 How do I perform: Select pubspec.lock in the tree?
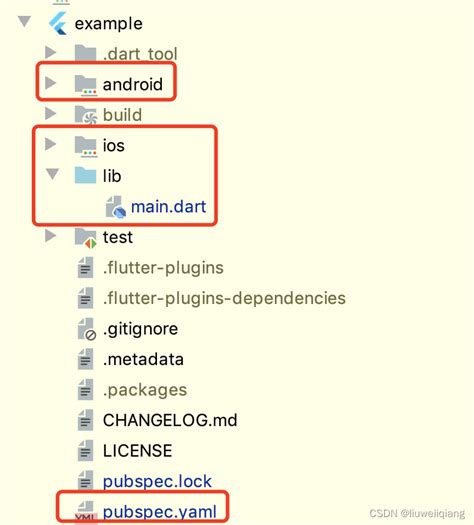(157, 481)
